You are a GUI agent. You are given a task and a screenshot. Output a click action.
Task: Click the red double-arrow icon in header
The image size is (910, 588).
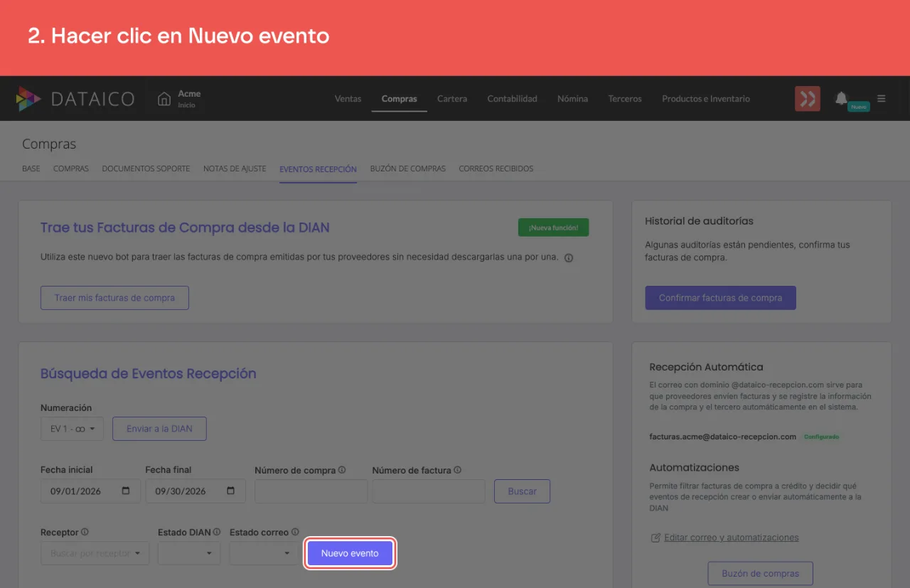coord(808,99)
